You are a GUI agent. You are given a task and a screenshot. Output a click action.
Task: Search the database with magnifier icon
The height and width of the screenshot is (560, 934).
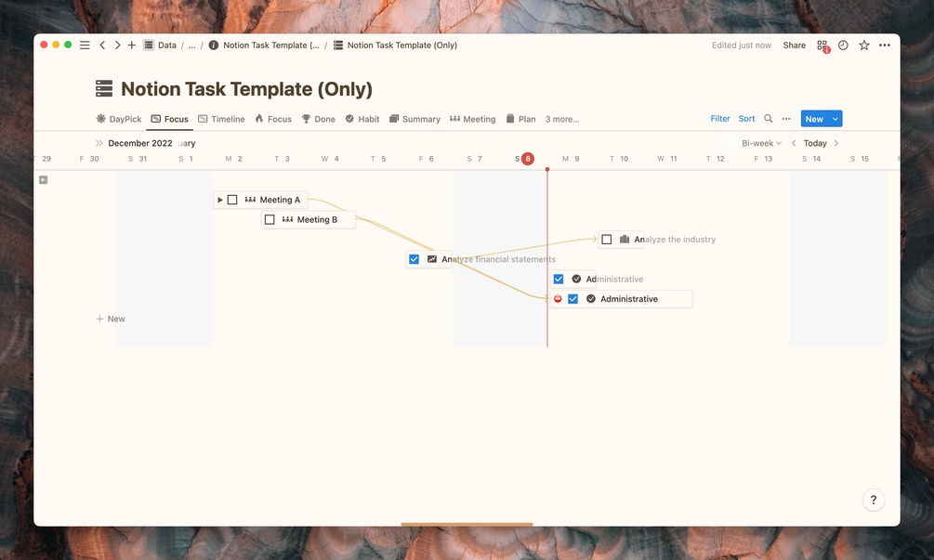point(769,119)
